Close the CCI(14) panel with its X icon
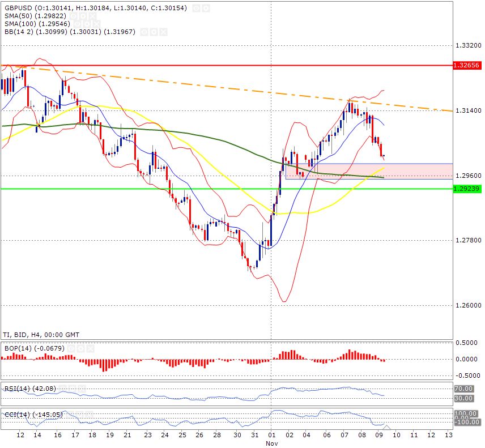This screenshot has width=485, height=448. click(x=90, y=415)
